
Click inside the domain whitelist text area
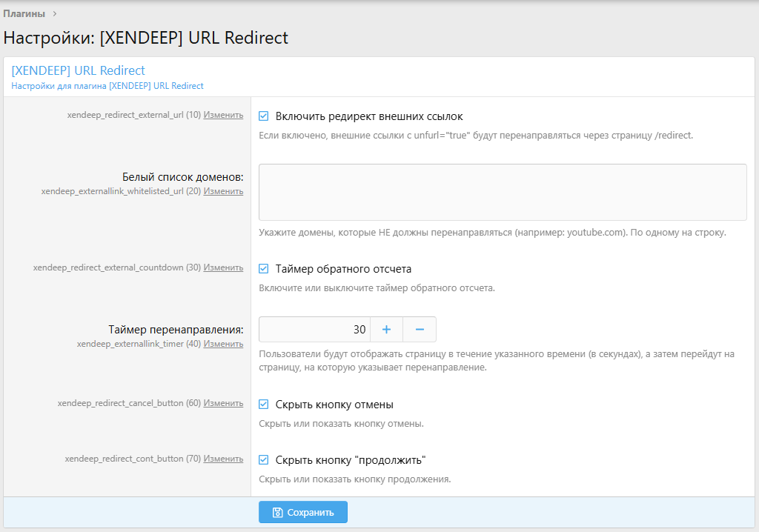tap(503, 192)
